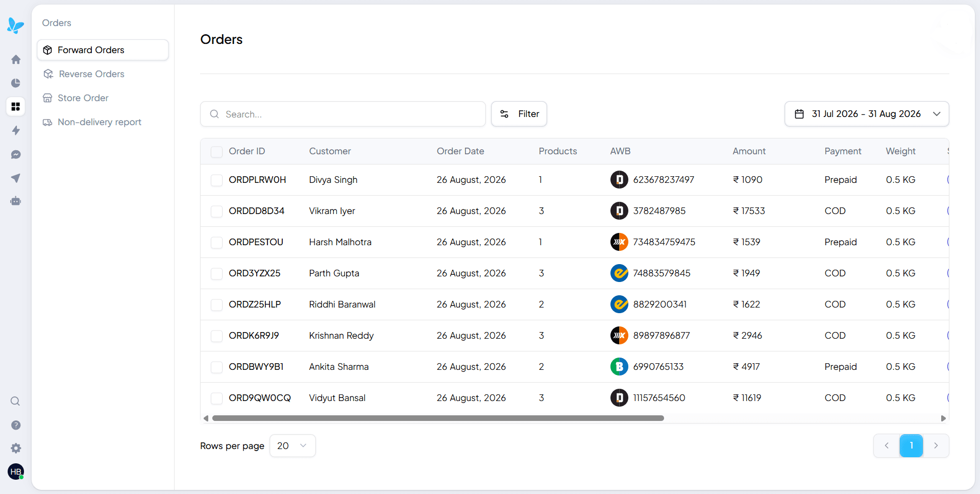Go to previous page arrow

887,446
